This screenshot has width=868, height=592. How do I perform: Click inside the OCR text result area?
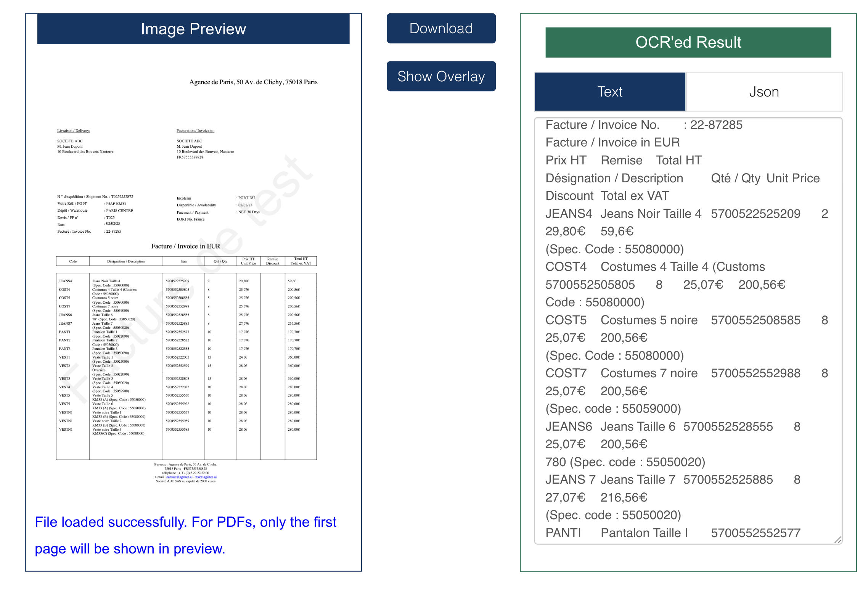tap(688, 331)
